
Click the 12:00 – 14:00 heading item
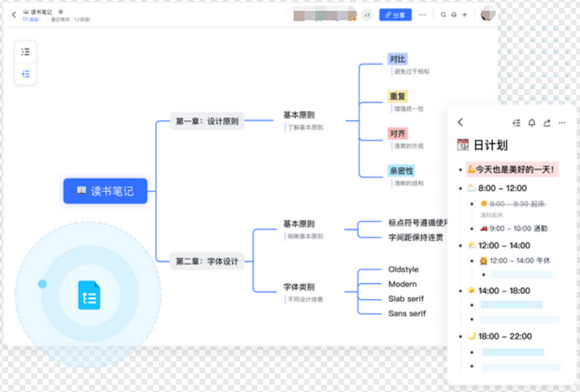click(x=499, y=246)
